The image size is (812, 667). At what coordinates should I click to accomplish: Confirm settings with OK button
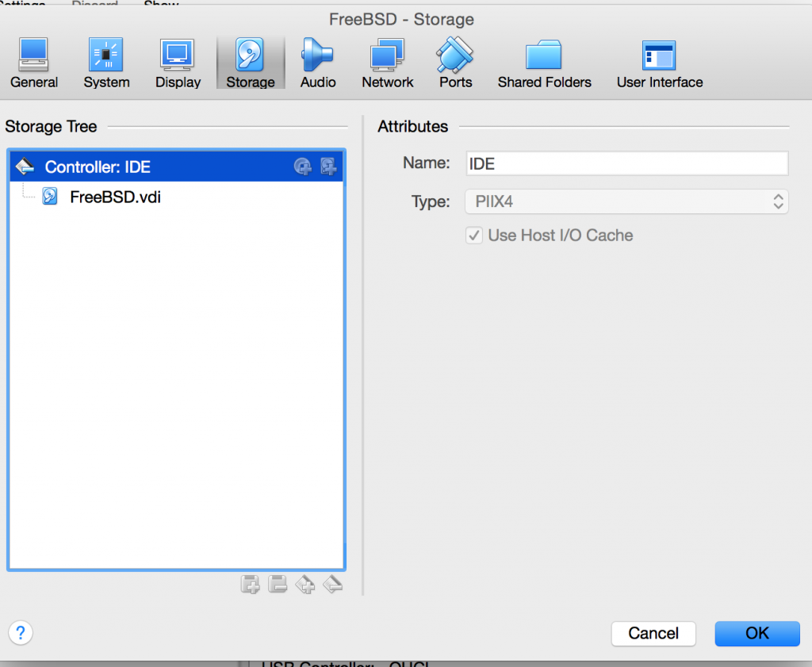[756, 633]
